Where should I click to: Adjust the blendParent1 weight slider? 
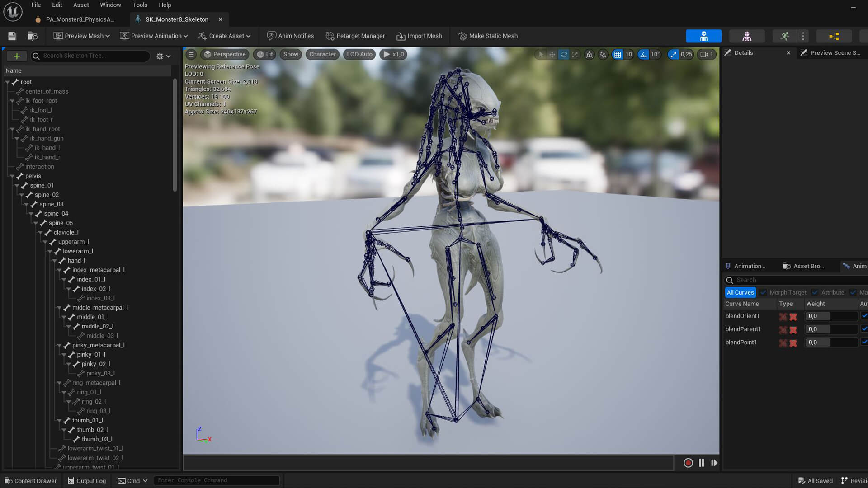coord(831,329)
